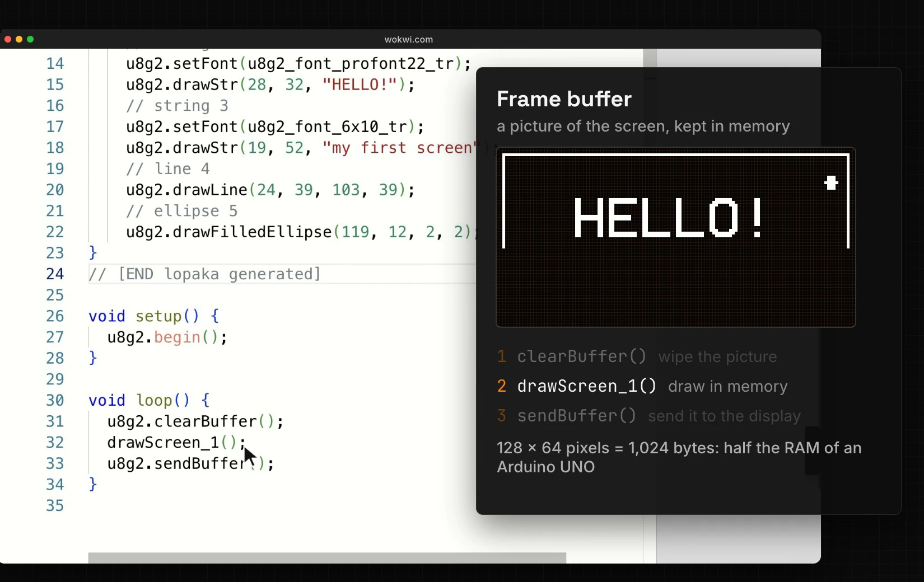The width and height of the screenshot is (924, 582).
Task: Click the "wipe the picture" description
Action: pos(717,357)
